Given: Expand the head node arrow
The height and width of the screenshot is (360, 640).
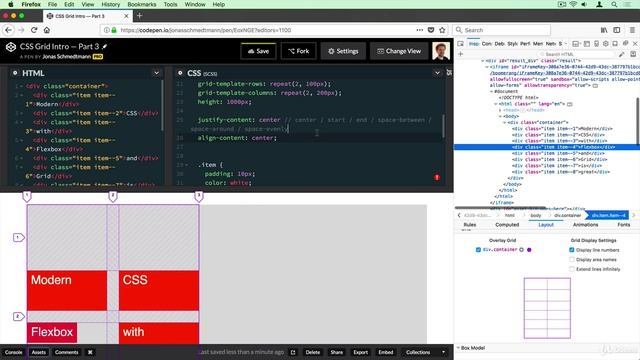Looking at the screenshot, I should tap(500, 110).
